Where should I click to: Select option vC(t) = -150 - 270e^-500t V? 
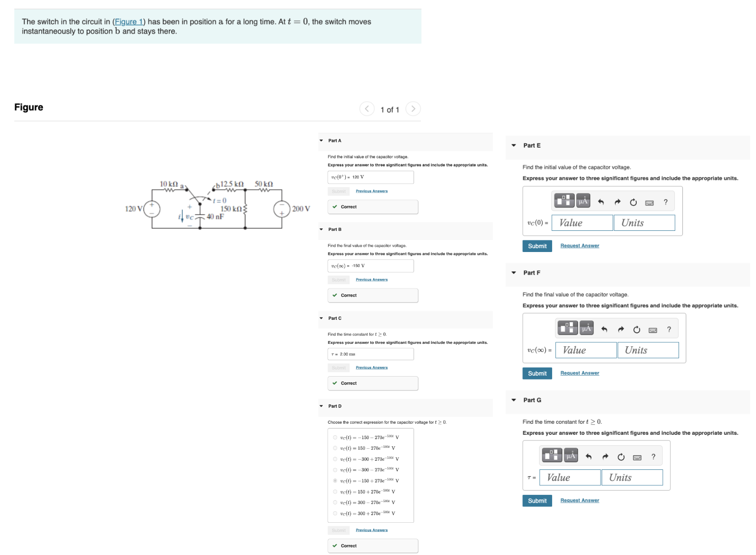(335, 438)
